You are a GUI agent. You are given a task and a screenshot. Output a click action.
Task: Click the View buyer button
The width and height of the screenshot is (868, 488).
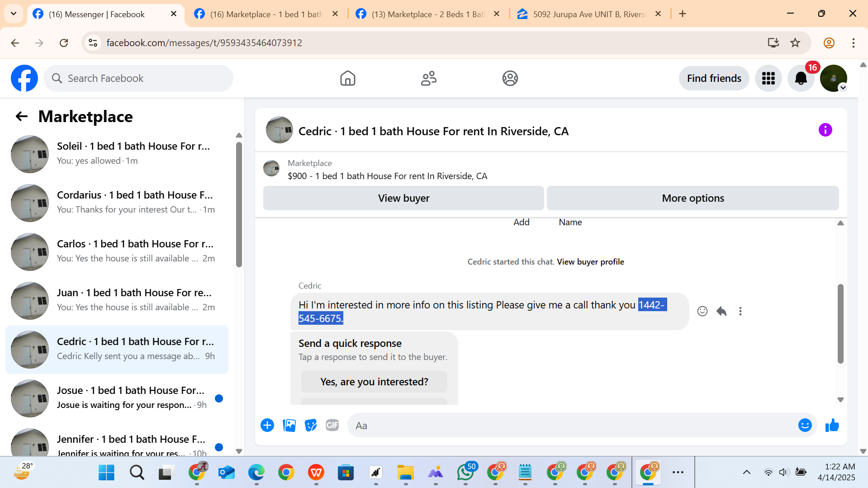pyautogui.click(x=403, y=198)
